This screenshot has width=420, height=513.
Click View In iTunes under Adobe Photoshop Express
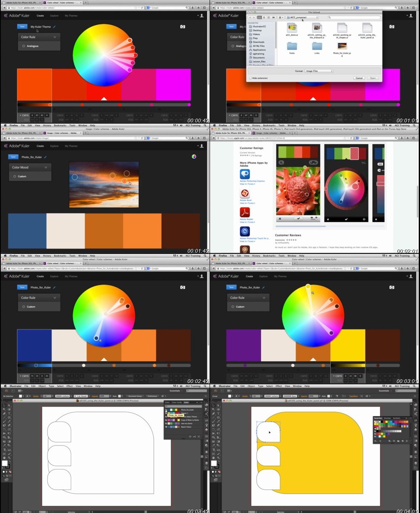tap(247, 184)
